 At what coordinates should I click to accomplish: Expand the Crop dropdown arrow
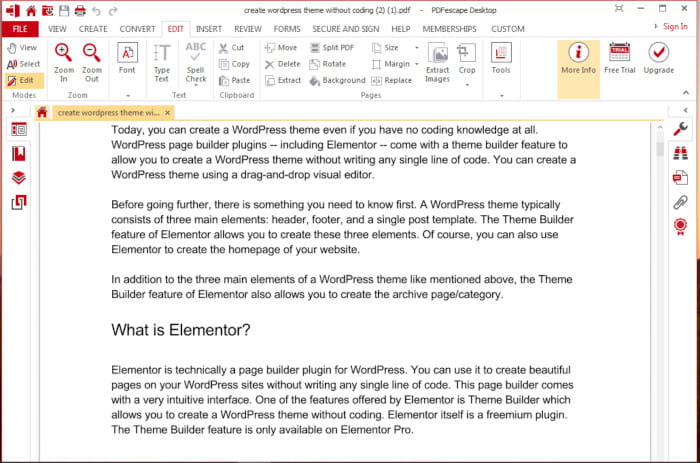click(467, 85)
